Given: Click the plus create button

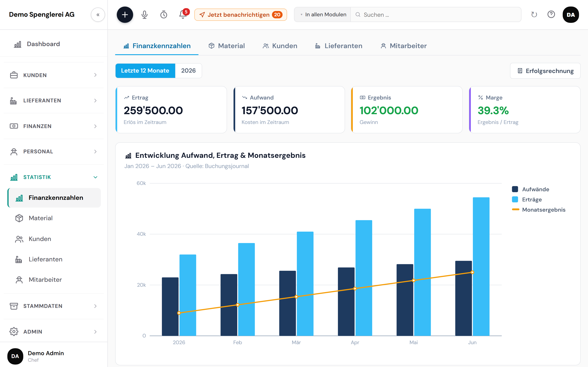Looking at the screenshot, I should [x=125, y=14].
